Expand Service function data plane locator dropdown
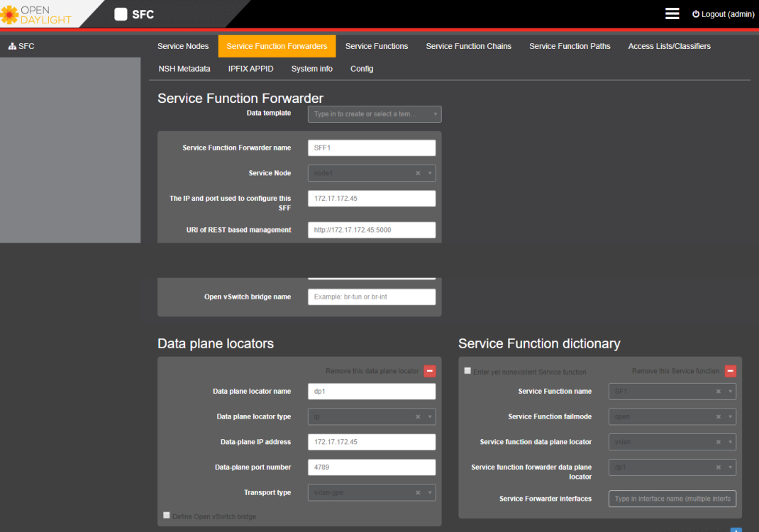The height and width of the screenshot is (532, 759). pos(731,442)
